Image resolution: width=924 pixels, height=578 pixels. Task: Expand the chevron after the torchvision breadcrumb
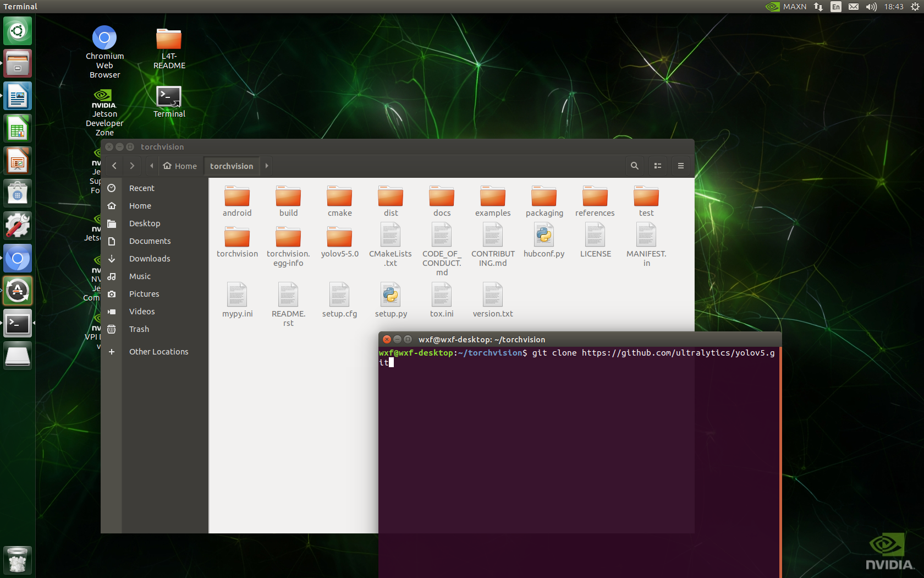tap(267, 165)
